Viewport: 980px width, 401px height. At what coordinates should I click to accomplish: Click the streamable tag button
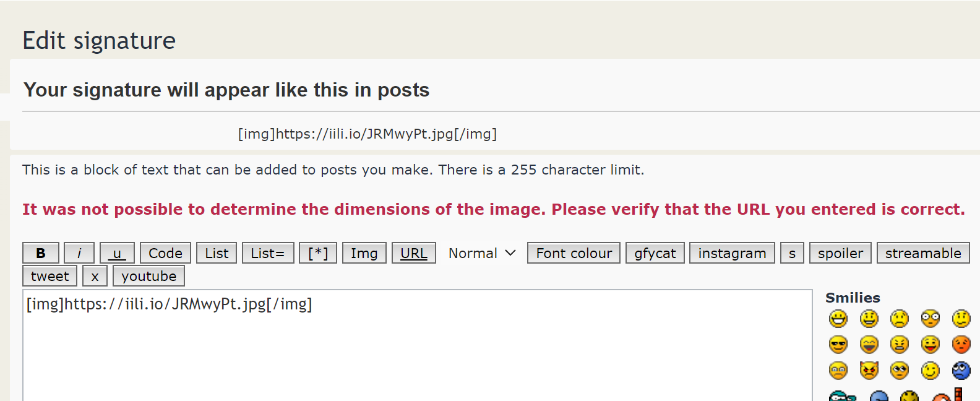point(922,253)
